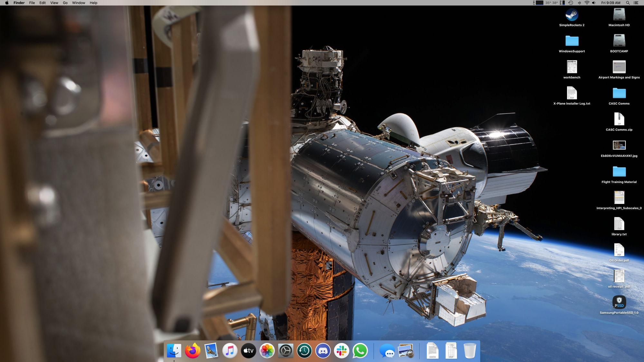Select the WindowsSupport folder
The height and width of the screenshot is (362, 644).
click(x=572, y=41)
